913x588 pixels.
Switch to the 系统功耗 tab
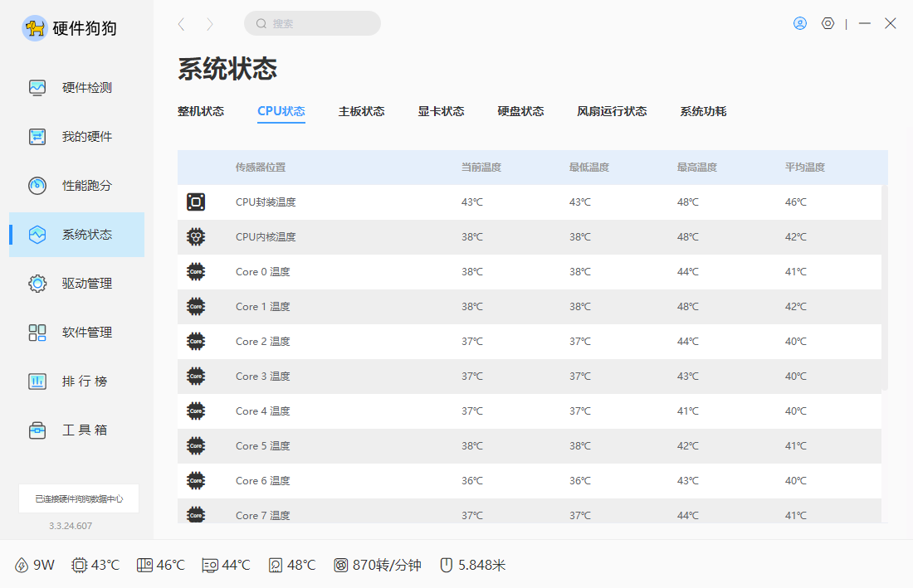[701, 110]
